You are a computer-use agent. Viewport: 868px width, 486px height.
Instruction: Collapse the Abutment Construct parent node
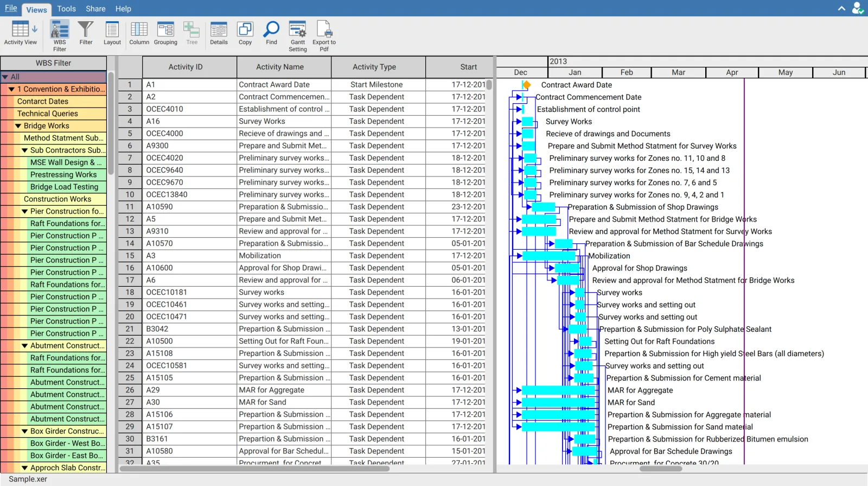pos(24,346)
